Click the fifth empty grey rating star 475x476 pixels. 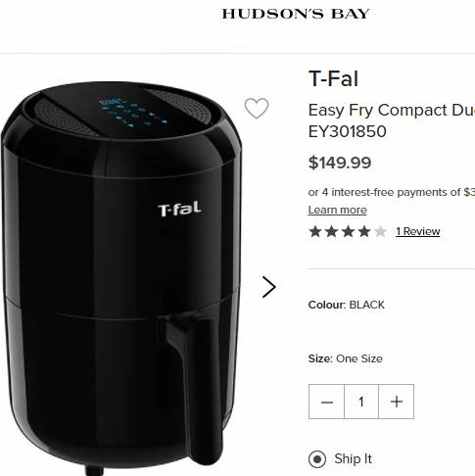click(x=380, y=231)
